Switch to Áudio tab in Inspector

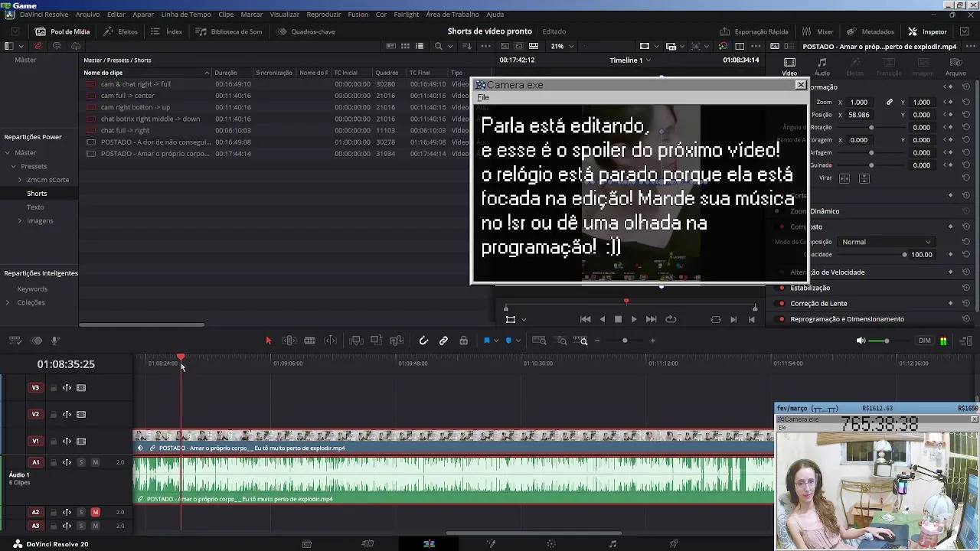click(x=822, y=67)
